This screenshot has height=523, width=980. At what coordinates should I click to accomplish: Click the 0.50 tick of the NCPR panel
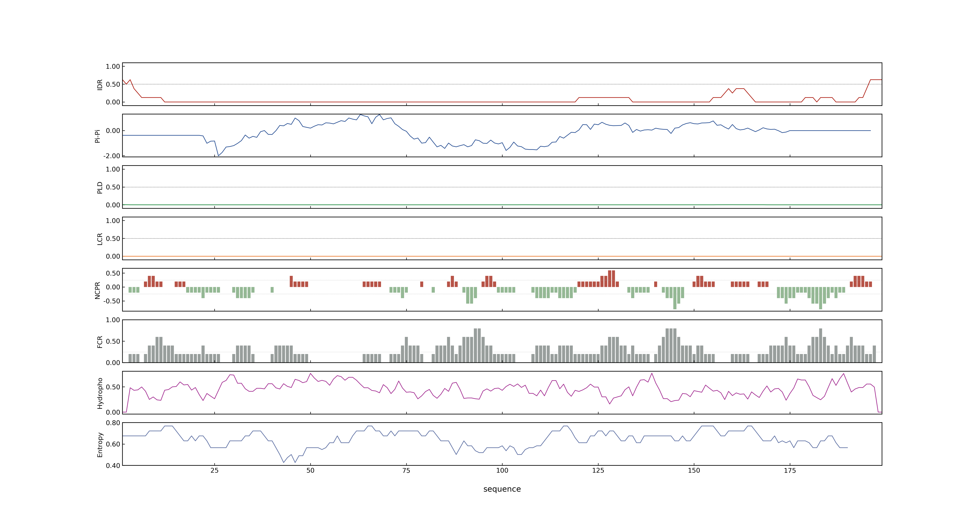(x=113, y=273)
